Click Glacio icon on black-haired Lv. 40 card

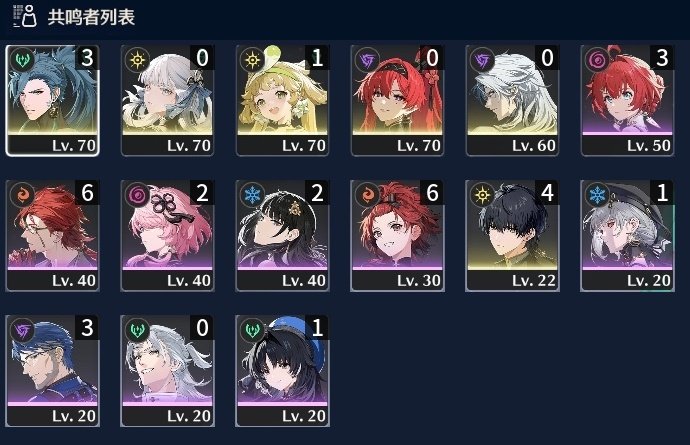click(x=252, y=194)
